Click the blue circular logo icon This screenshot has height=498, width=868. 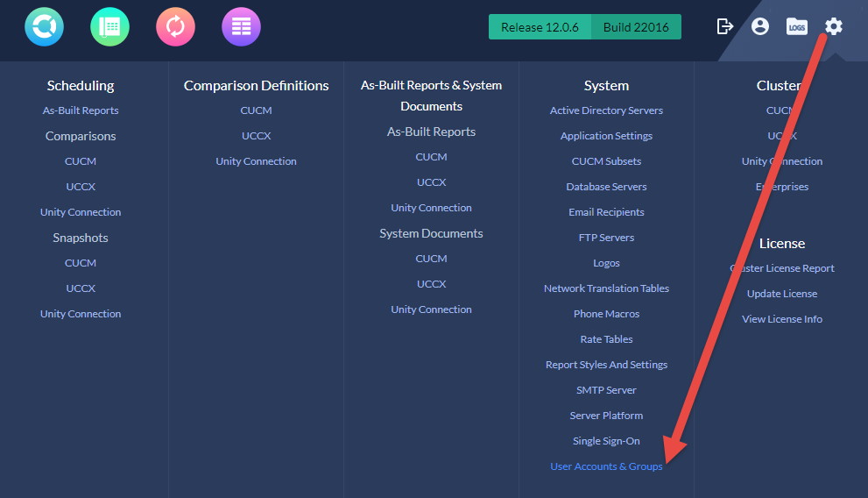coord(45,26)
